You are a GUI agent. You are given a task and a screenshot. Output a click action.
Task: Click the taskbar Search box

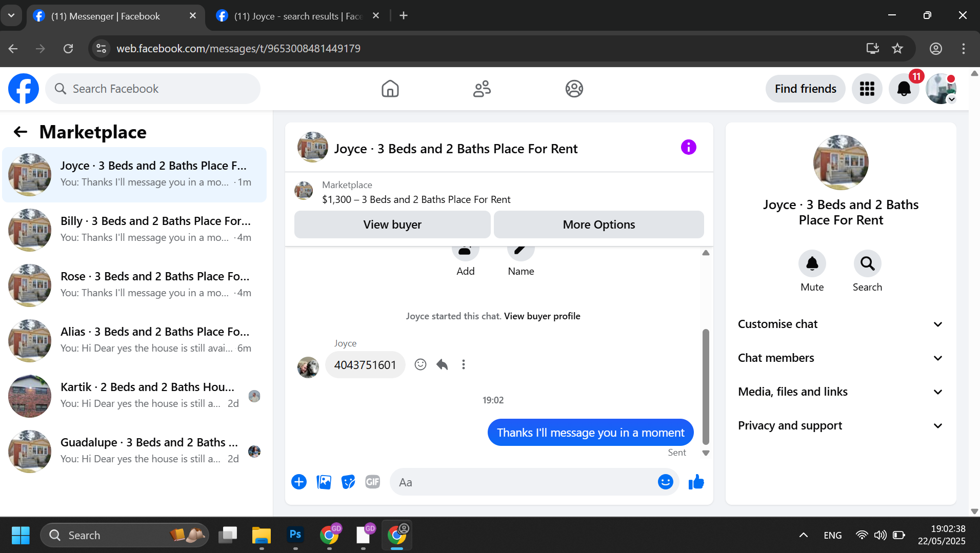125,535
